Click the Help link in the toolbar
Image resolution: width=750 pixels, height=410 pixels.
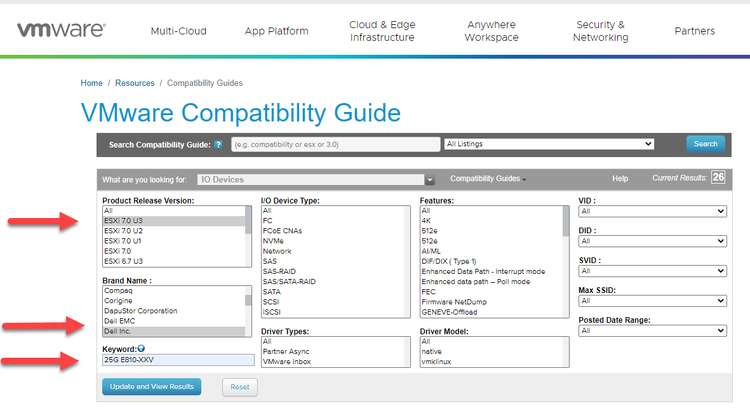[x=620, y=179]
